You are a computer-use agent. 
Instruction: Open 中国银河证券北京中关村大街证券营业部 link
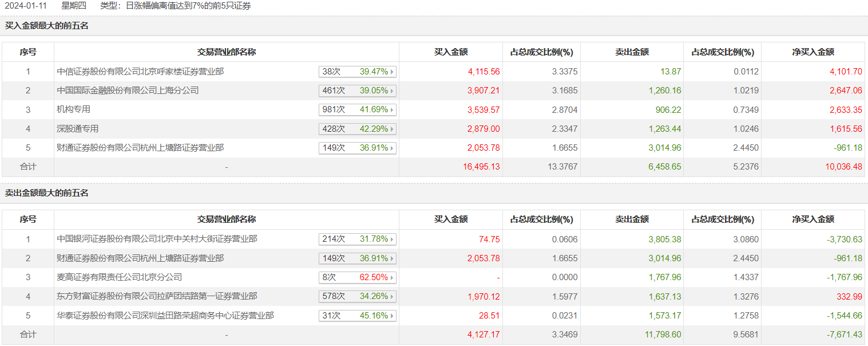(x=157, y=239)
